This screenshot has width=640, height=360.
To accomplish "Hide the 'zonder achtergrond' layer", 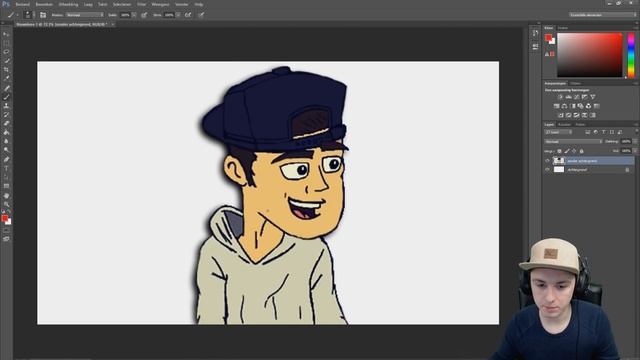I will [548, 161].
